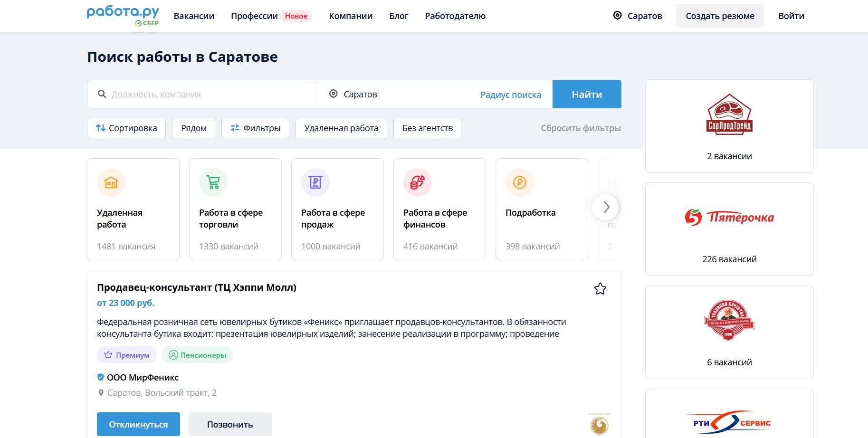Click the '398 вакансий' count
868x438 pixels.
tap(533, 247)
